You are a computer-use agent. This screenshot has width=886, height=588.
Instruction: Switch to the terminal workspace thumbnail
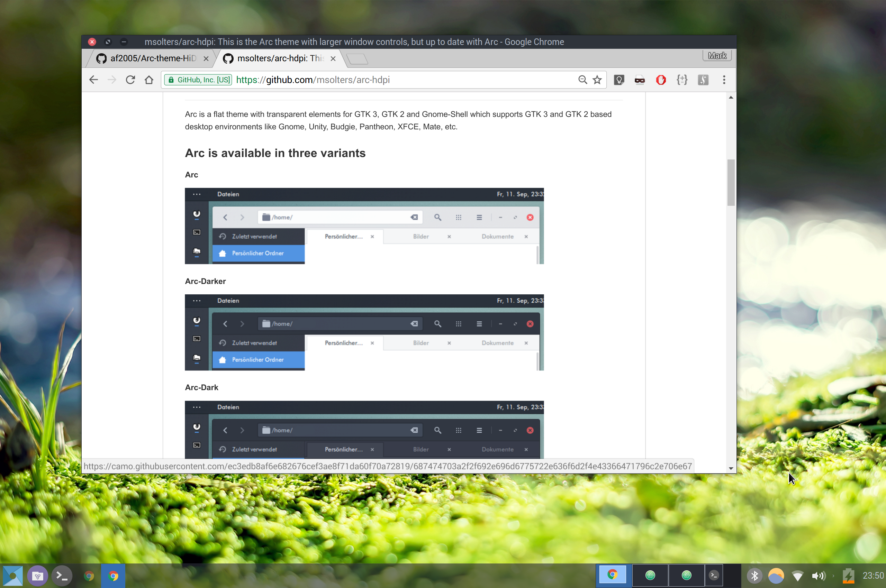[714, 575]
